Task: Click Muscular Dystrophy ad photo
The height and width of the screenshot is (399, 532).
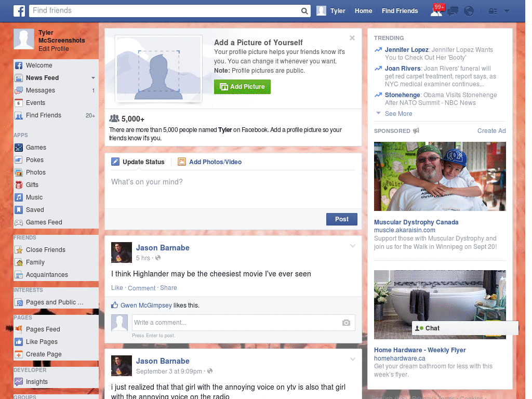Action: [x=440, y=177]
